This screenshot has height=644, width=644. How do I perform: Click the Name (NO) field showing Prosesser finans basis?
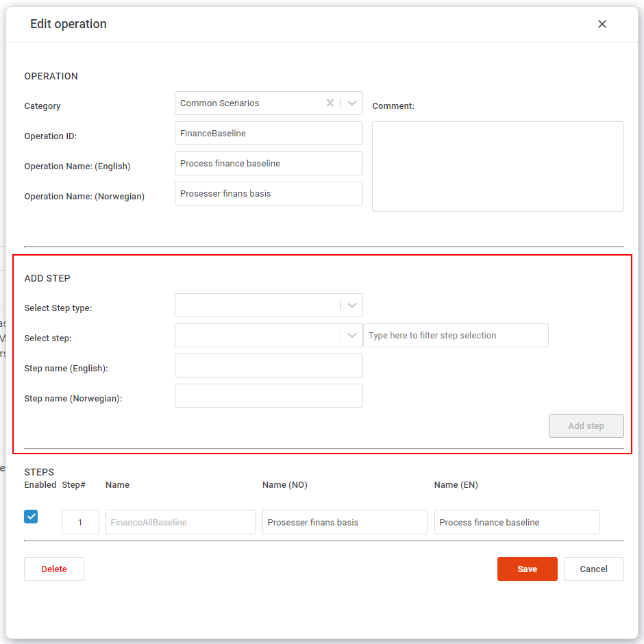pyautogui.click(x=345, y=522)
